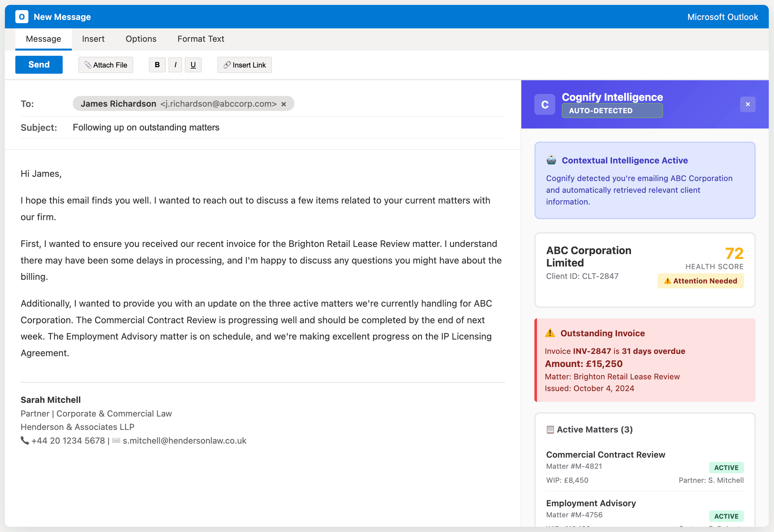Switch to the Format Text tab

click(200, 39)
